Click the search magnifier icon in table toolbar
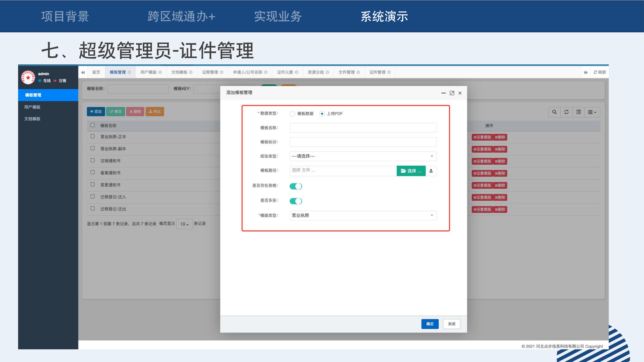 pos(554,112)
